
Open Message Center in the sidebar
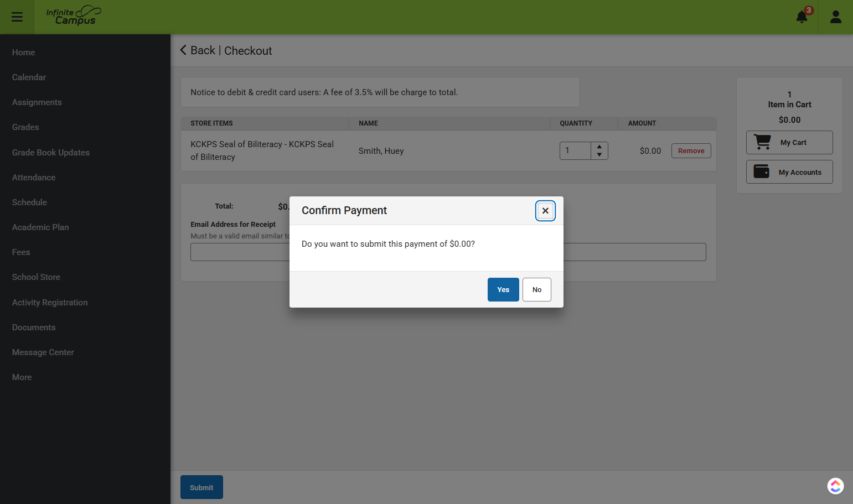[x=43, y=352]
